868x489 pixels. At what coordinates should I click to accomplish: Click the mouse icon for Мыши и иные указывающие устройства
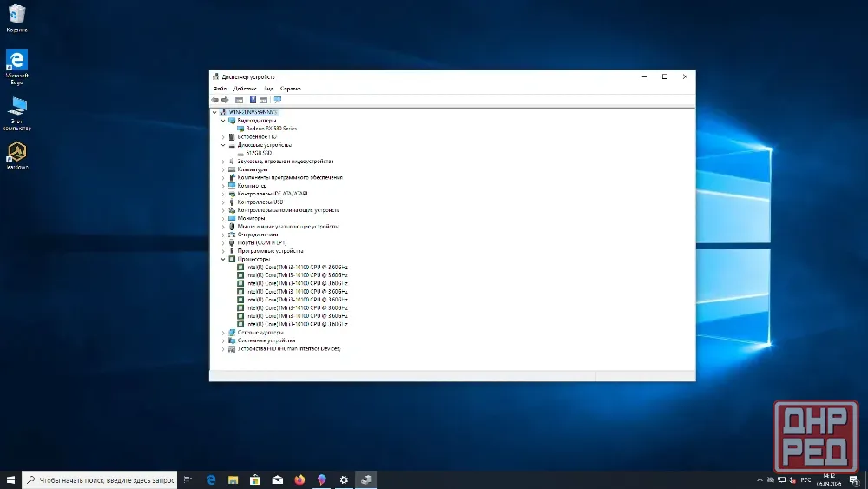[232, 227]
